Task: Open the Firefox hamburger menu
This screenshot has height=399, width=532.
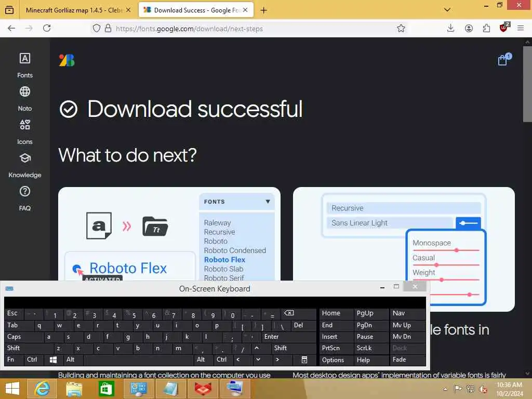Action: click(521, 29)
